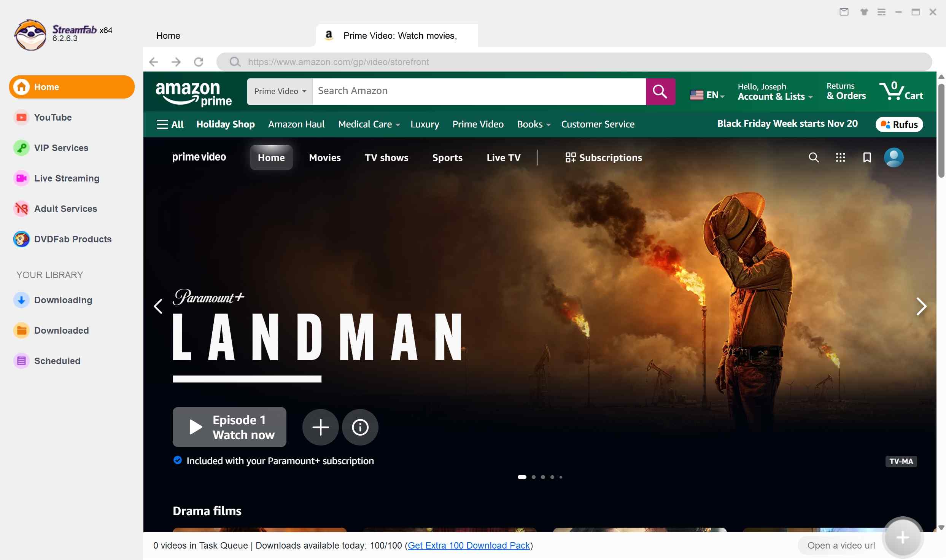Open the Downloading queue
Image resolution: width=946 pixels, height=560 pixels.
click(x=64, y=300)
